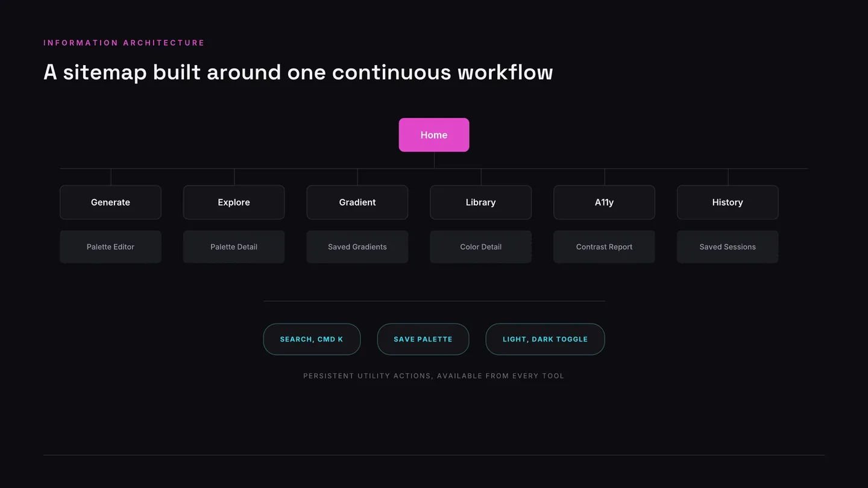Viewport: 868px width, 488px height.
Task: Click the pink Home node
Action: [x=434, y=135]
